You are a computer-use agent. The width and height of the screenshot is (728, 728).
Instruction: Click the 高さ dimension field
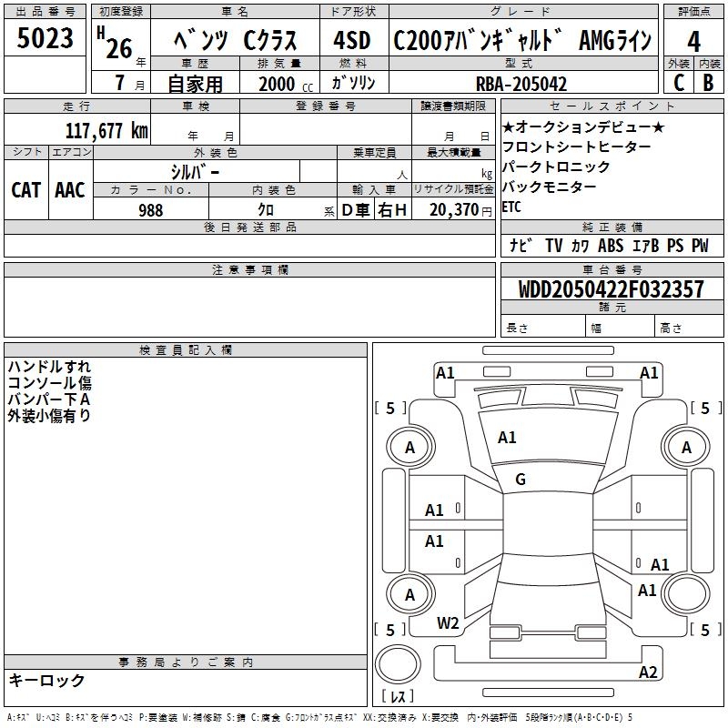point(690,327)
